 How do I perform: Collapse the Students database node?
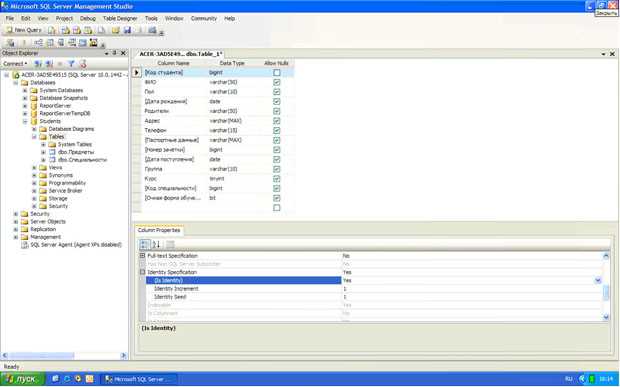click(25, 121)
